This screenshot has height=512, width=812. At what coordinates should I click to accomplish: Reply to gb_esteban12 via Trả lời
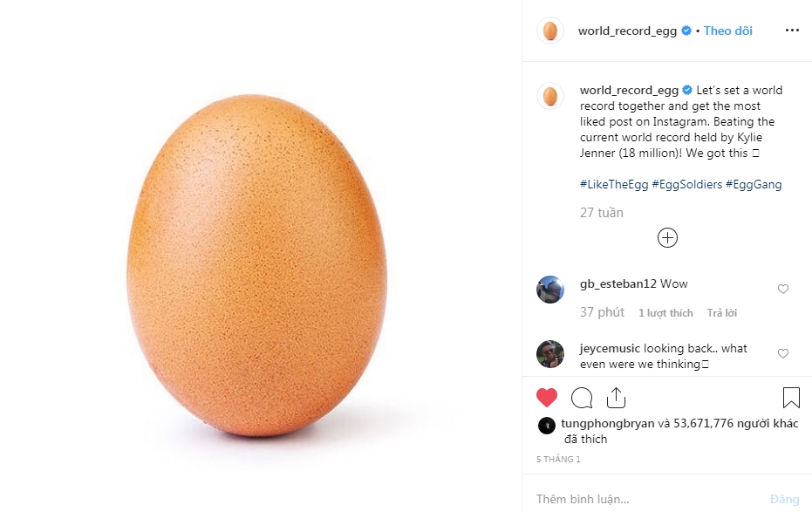pos(722,312)
